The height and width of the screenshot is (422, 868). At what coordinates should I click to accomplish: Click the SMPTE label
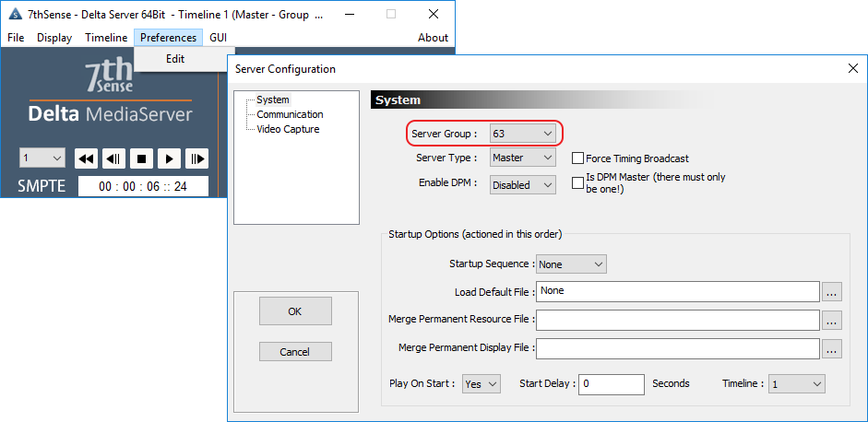(42, 186)
